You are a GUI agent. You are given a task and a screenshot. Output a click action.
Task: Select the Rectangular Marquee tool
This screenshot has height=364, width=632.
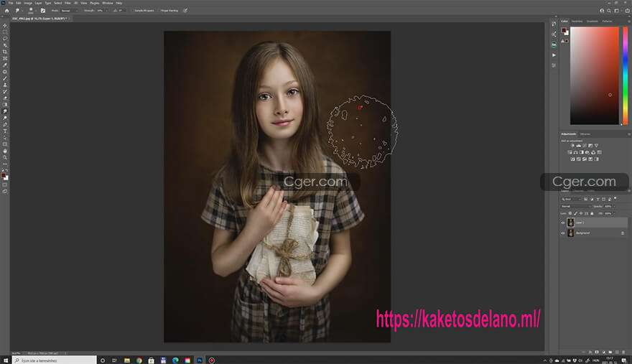[5, 32]
